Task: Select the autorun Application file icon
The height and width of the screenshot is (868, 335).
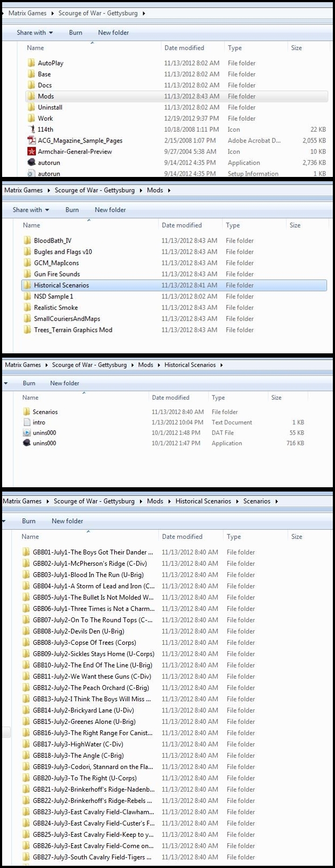Action: [x=31, y=162]
